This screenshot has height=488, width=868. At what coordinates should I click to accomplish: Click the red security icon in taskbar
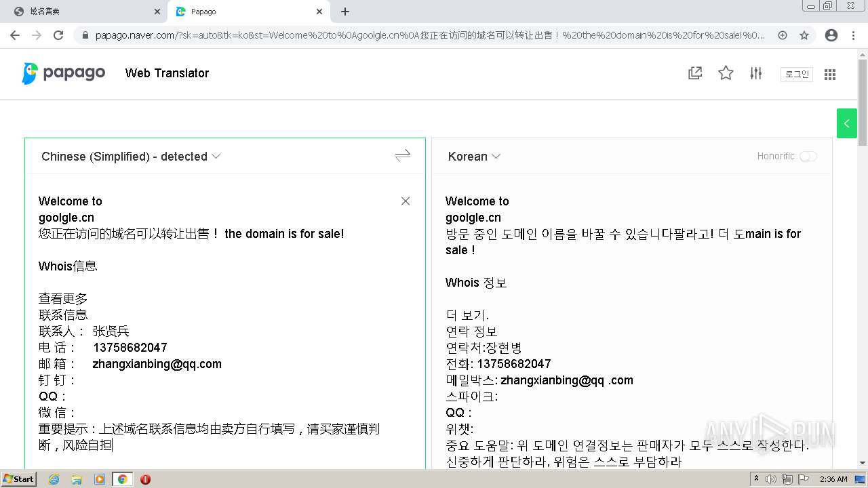tap(145, 479)
